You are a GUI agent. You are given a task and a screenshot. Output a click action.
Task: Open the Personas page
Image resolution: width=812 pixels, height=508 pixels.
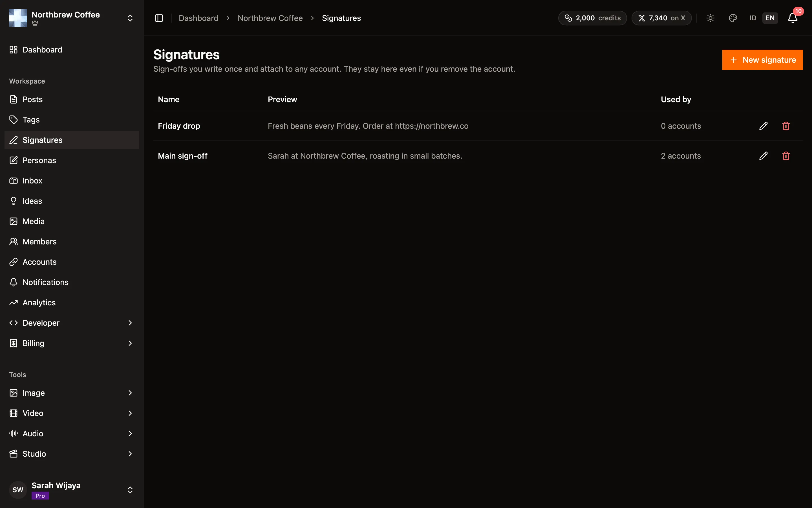tap(72, 160)
